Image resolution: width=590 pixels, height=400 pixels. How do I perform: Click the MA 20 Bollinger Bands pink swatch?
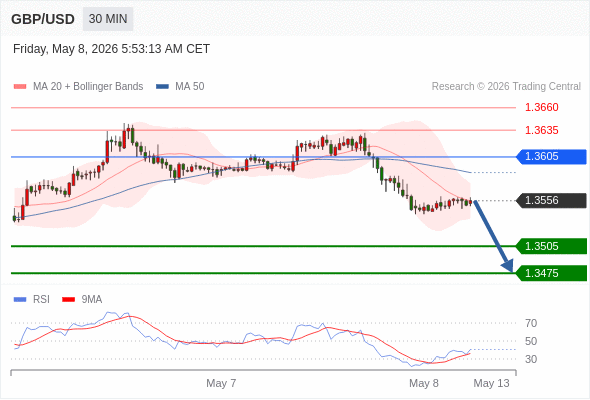tap(20, 87)
